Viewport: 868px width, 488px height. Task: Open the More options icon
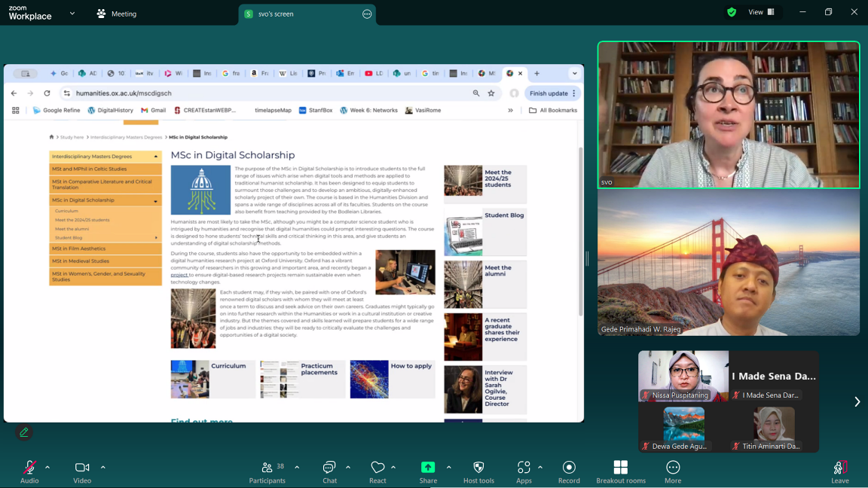pyautogui.click(x=673, y=468)
